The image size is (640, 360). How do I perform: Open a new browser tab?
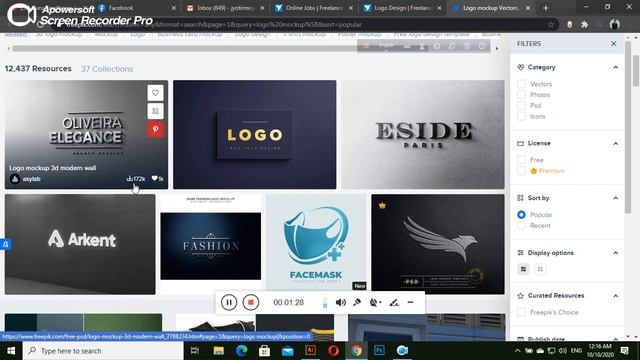point(545,8)
